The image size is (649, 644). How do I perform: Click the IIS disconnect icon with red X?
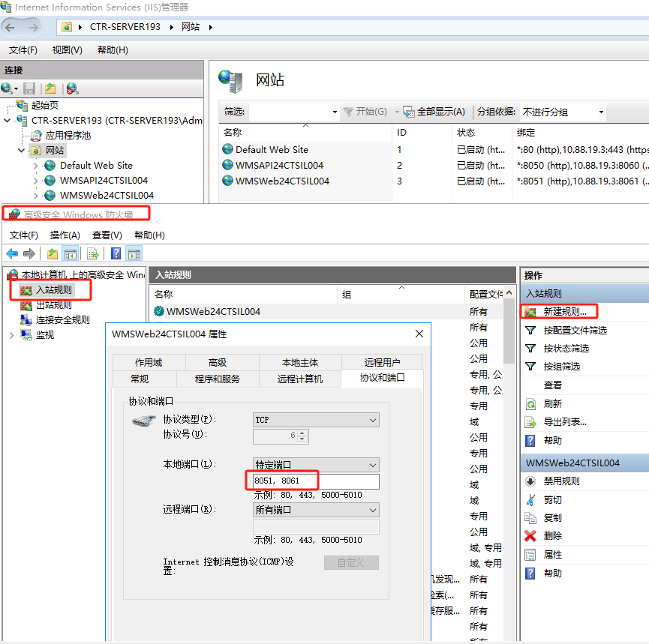tap(72, 88)
